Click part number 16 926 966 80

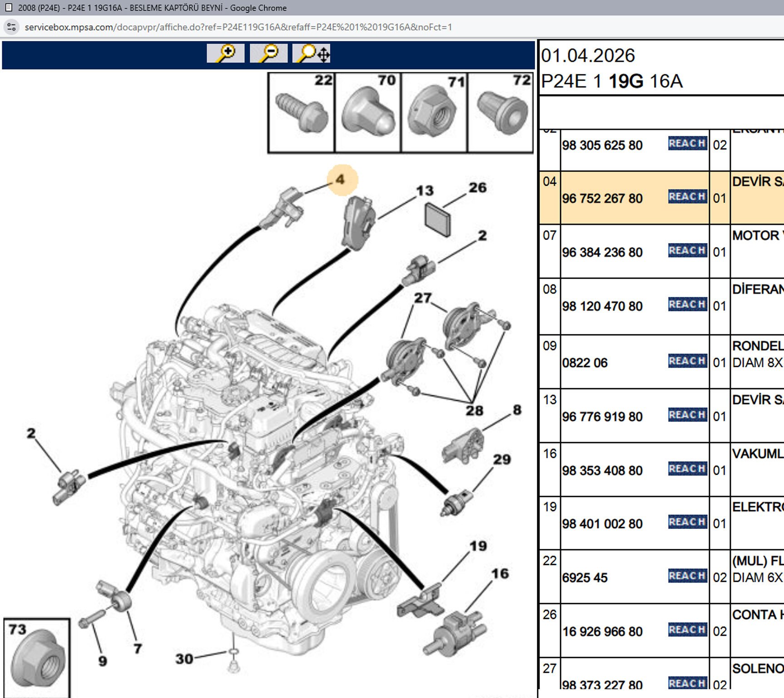[x=602, y=632]
